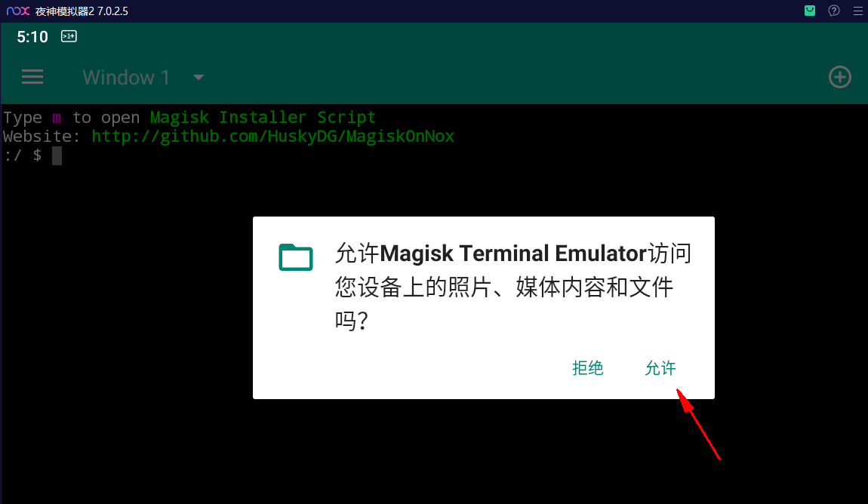This screenshot has width=868, height=504.
Task: Click the folder icon in the permission dialog
Action: (x=296, y=257)
